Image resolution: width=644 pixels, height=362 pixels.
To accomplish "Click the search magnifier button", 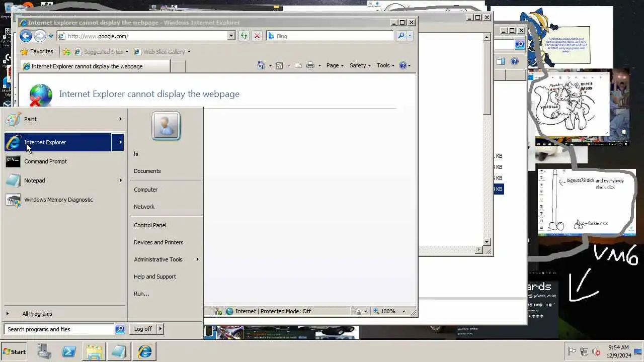I will 401,36.
